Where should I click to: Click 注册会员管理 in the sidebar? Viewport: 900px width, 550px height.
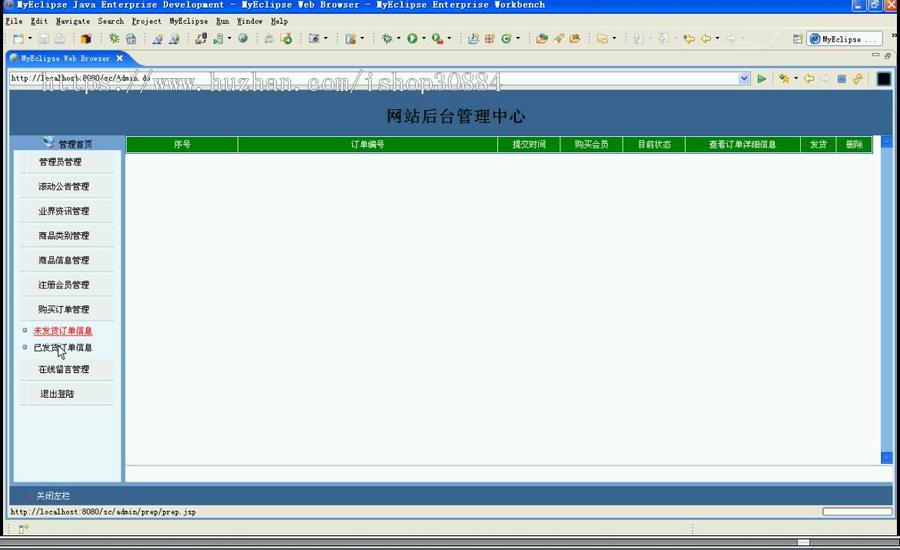click(64, 285)
